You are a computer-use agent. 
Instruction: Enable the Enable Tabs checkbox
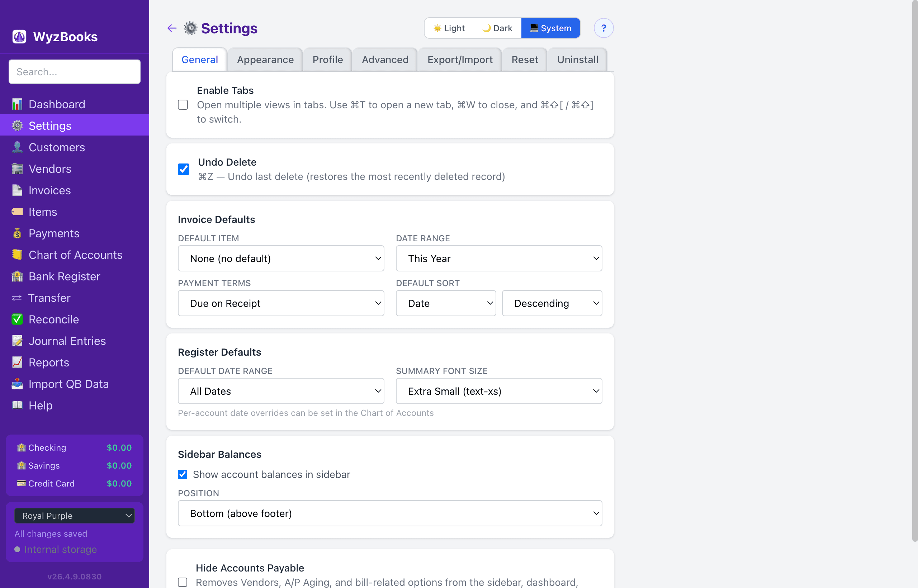click(183, 105)
